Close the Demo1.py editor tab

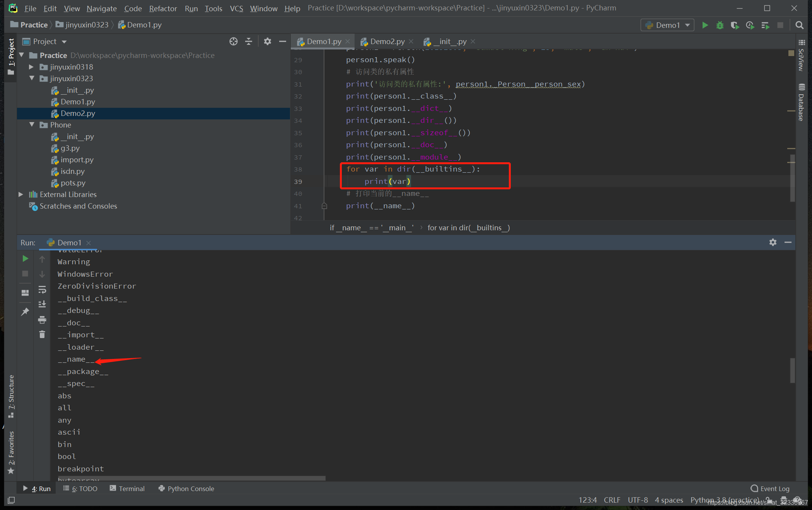348,41
